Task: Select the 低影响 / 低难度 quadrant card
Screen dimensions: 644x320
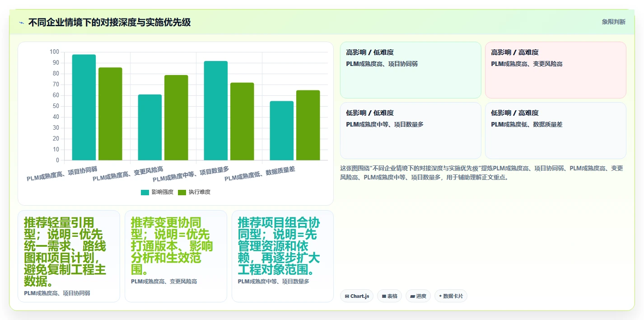Action: (411, 131)
